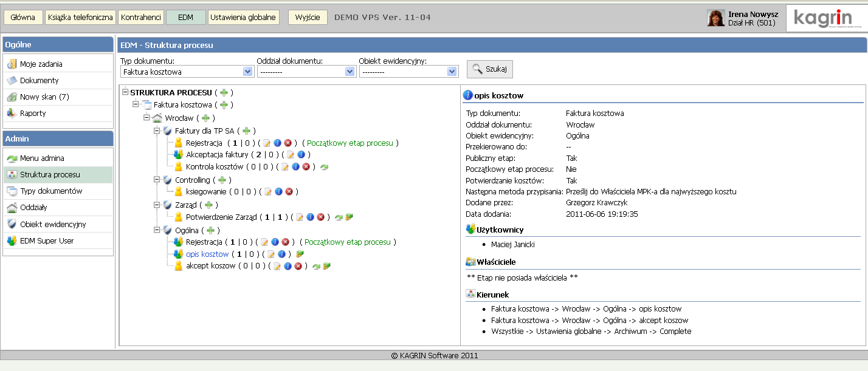Open the Typ dokumentu dropdown

click(x=187, y=72)
